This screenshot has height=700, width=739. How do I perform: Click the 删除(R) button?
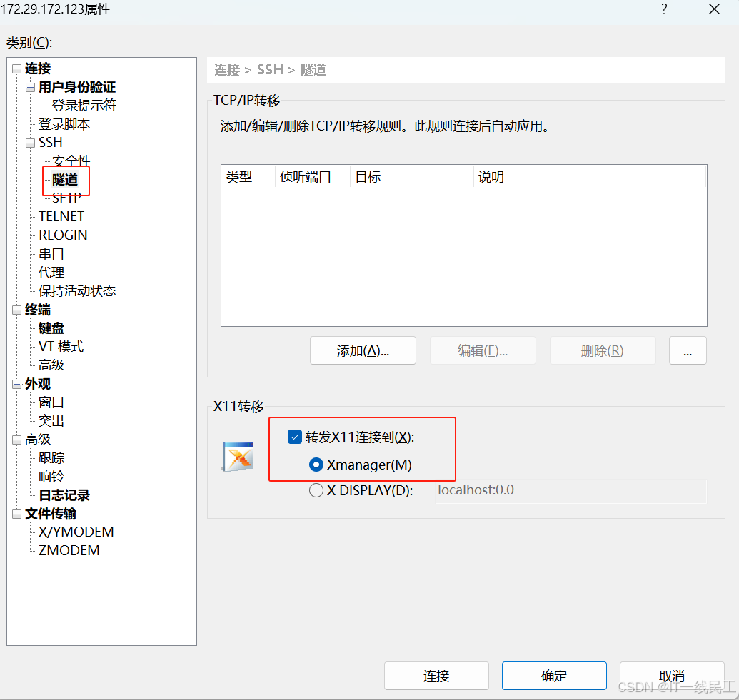click(603, 350)
